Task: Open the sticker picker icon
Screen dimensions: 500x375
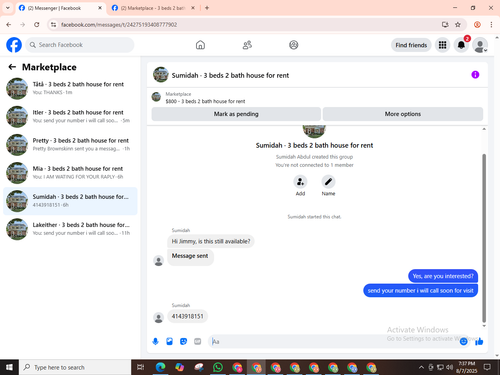Action: coord(183,341)
